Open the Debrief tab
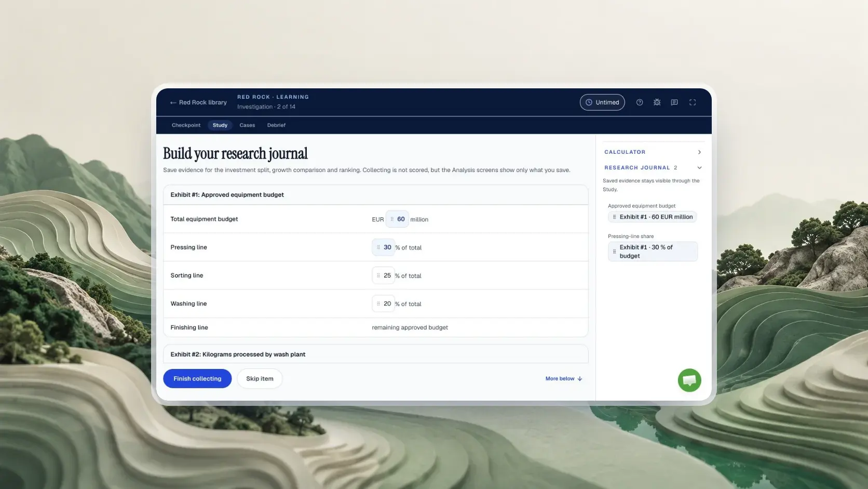Screen dimensions: 868x489 276,125
